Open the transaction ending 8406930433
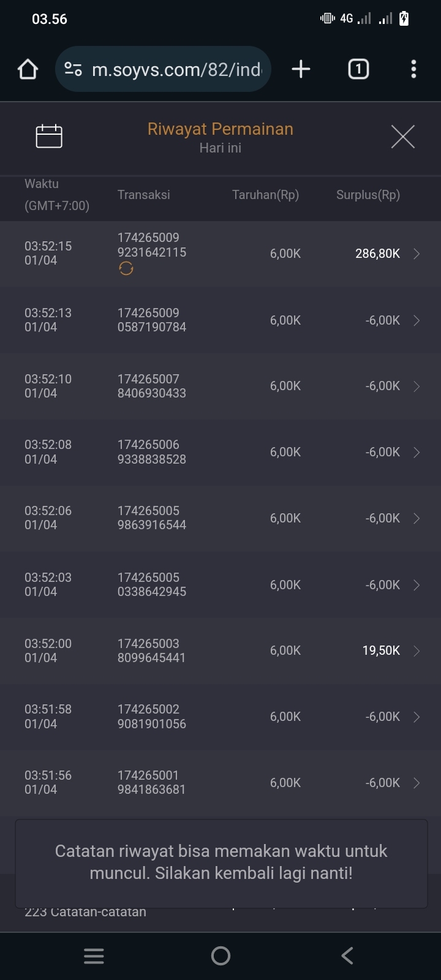The height and width of the screenshot is (980, 441). point(152,386)
